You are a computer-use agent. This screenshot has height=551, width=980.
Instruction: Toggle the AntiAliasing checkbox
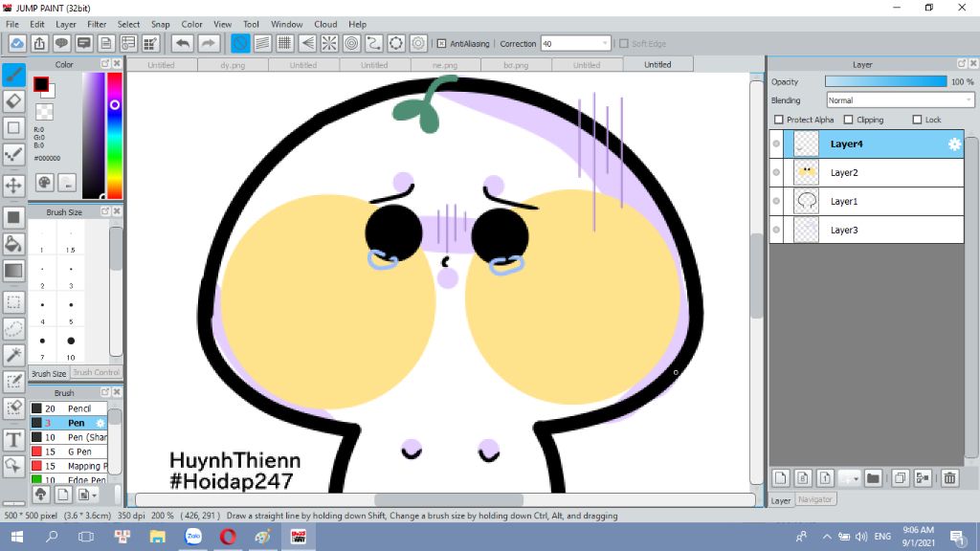[x=441, y=44]
